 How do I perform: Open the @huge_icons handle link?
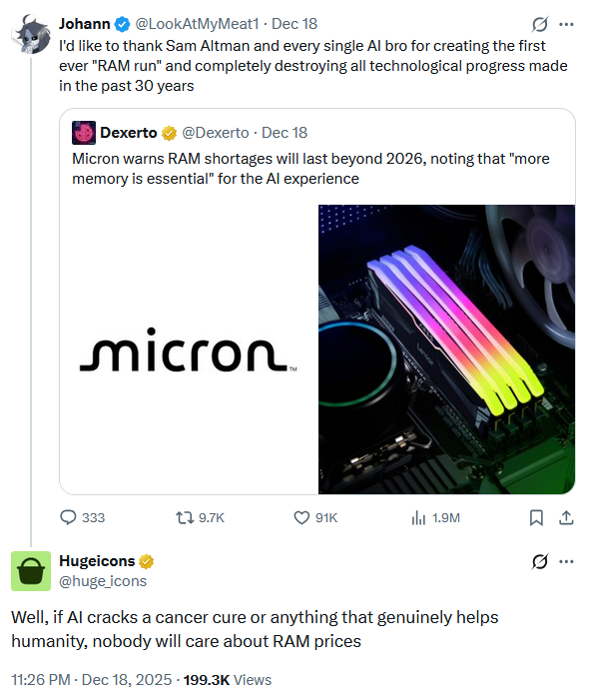[103, 581]
